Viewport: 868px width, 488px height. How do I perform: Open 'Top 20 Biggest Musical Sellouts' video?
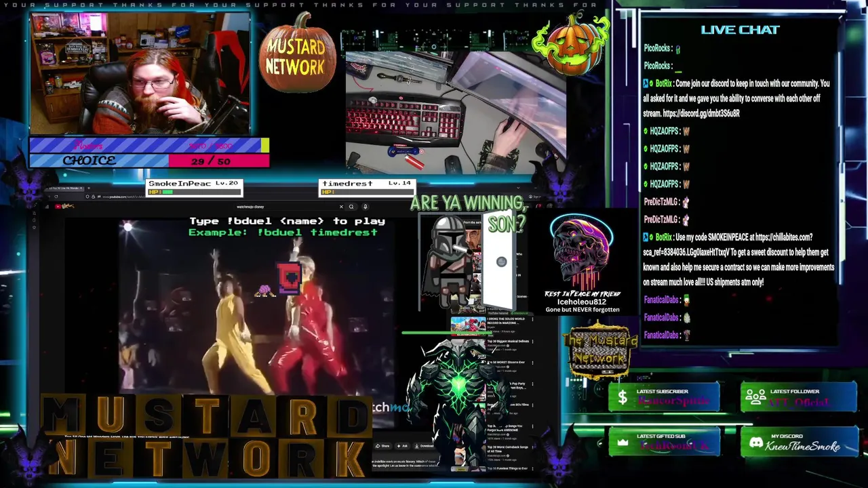click(x=508, y=341)
